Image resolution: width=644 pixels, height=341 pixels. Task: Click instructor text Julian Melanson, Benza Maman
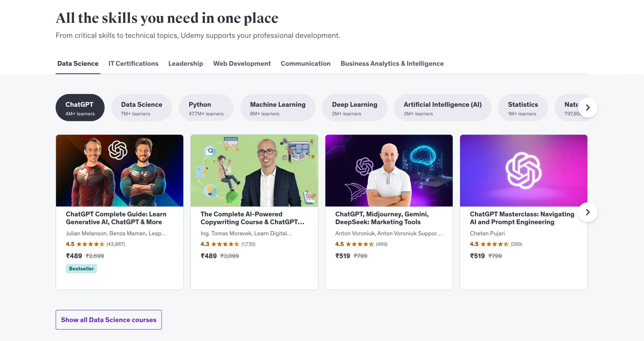pyautogui.click(x=116, y=234)
